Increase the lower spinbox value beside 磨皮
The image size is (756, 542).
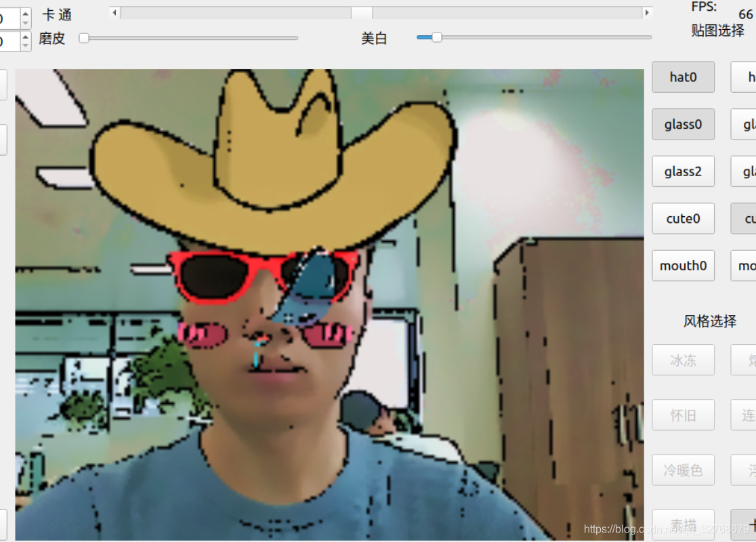(26, 36)
